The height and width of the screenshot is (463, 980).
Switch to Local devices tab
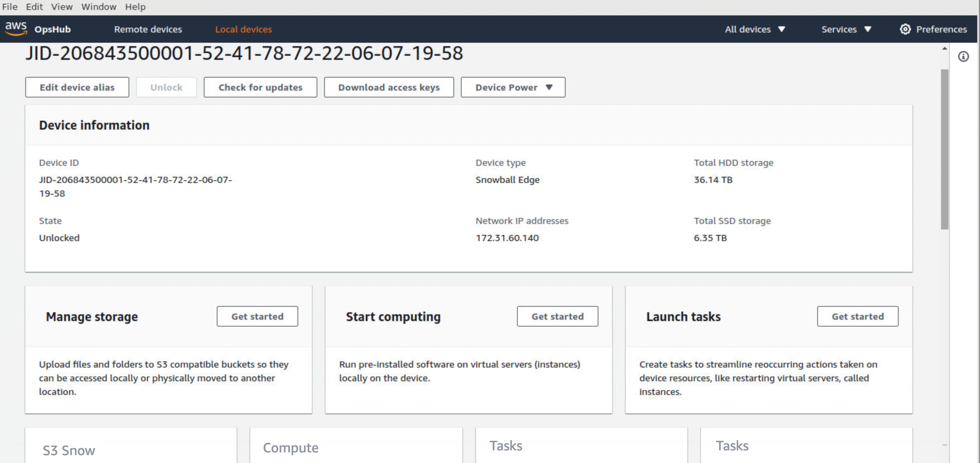243,29
